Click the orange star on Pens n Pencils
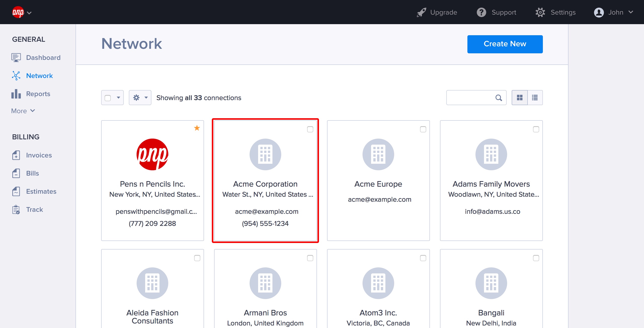 coord(197,128)
